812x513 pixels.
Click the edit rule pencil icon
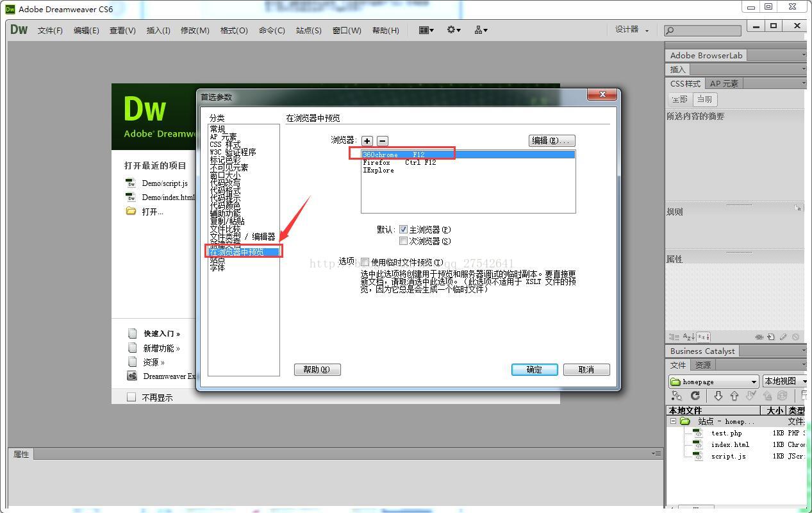point(783,337)
